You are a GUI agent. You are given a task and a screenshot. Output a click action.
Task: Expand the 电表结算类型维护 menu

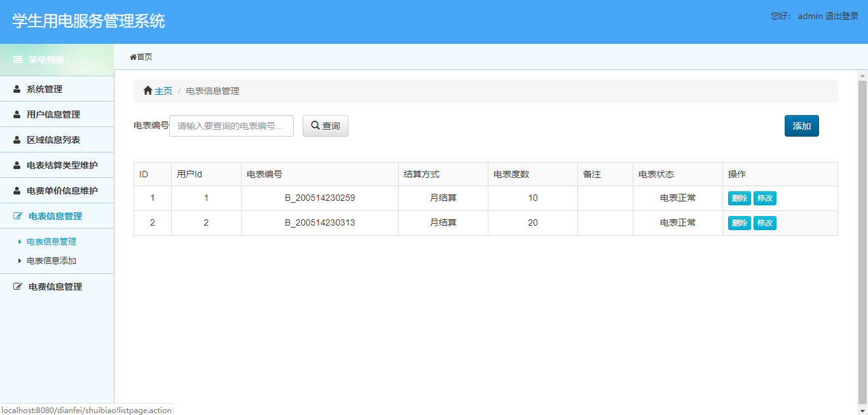[57, 165]
